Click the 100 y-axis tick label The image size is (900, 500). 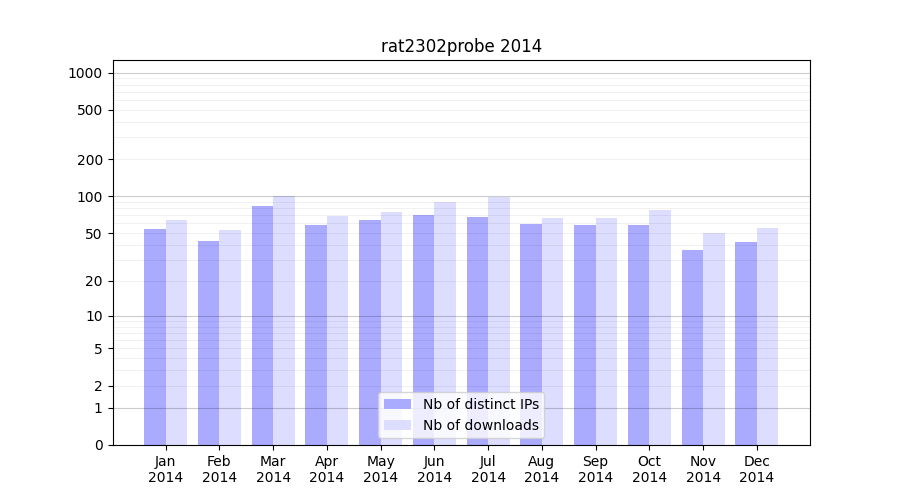click(90, 197)
